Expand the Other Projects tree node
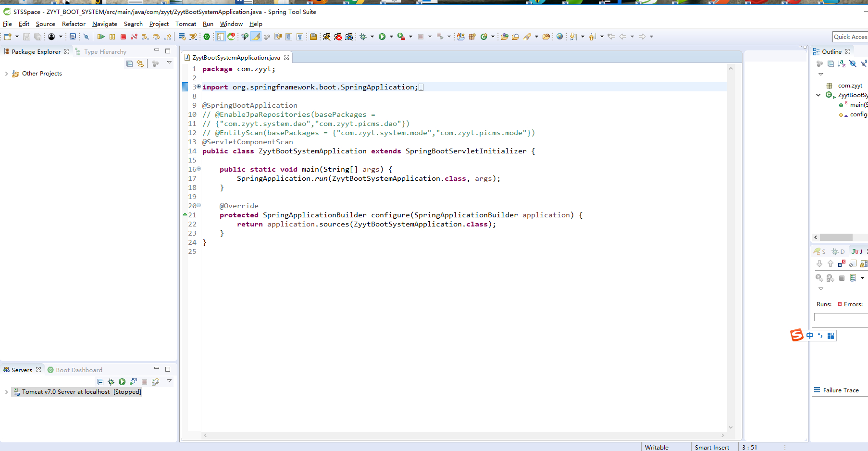 tap(6, 74)
